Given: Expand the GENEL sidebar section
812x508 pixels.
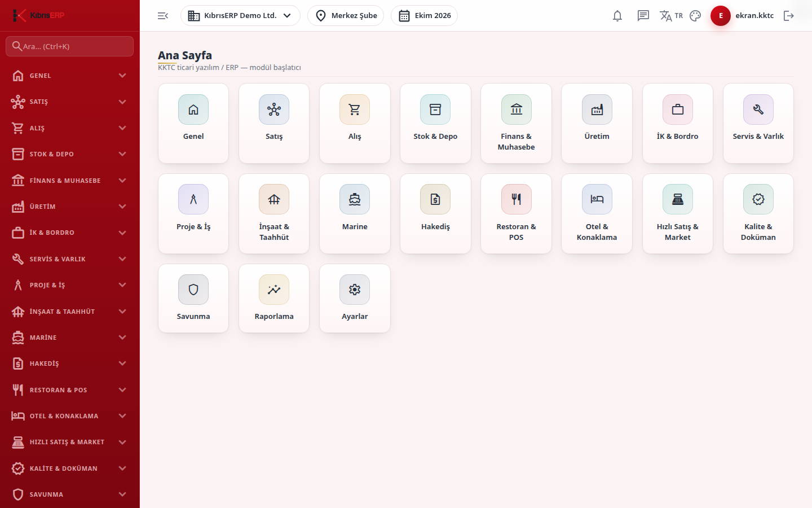Looking at the screenshot, I should tap(70, 76).
